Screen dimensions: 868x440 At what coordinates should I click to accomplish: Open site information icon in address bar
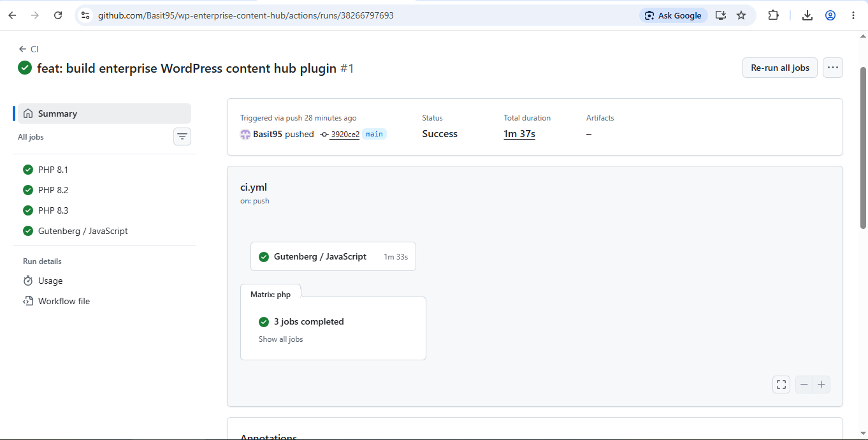click(85, 15)
